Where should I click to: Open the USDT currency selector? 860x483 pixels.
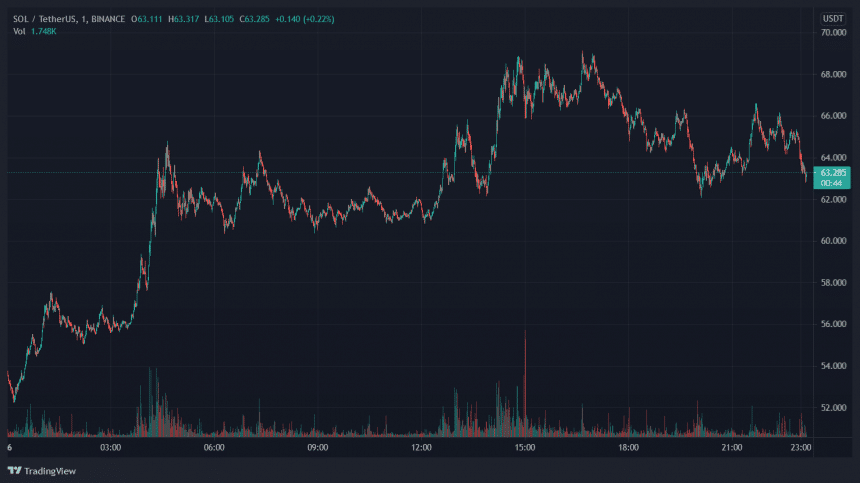coord(832,18)
